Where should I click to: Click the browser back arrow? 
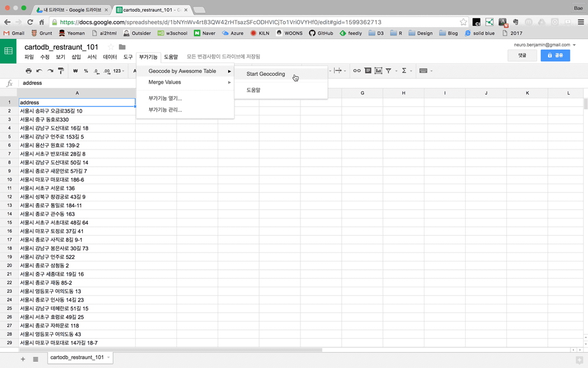pyautogui.click(x=7, y=22)
